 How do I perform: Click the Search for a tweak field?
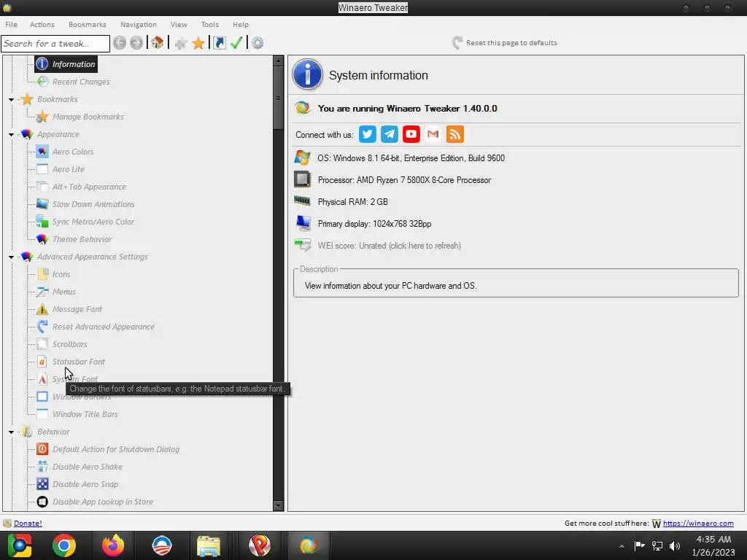(55, 44)
